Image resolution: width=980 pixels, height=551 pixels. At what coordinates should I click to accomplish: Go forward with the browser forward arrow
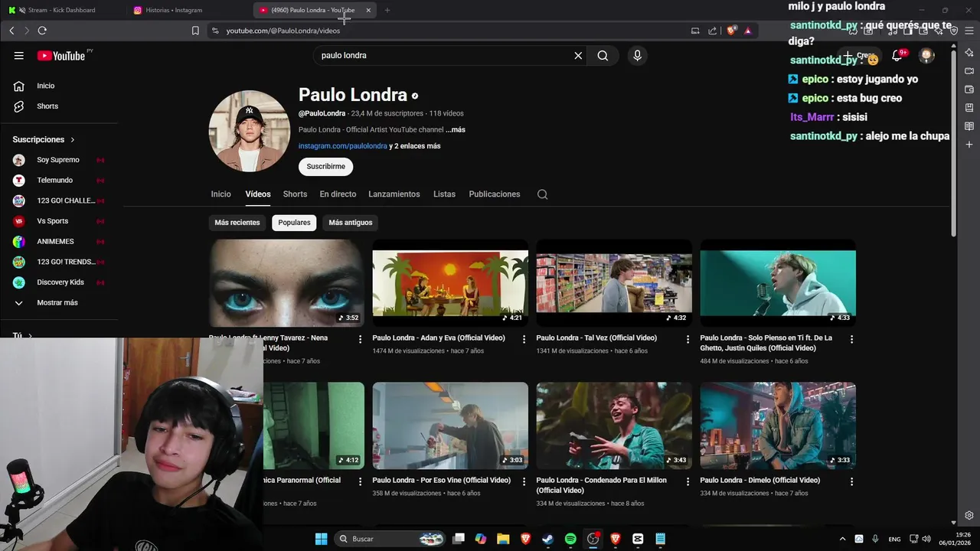pyautogui.click(x=27, y=31)
